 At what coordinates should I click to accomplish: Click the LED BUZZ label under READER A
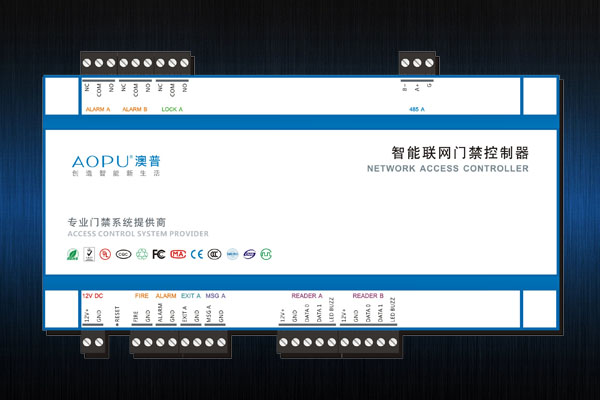click(331, 309)
